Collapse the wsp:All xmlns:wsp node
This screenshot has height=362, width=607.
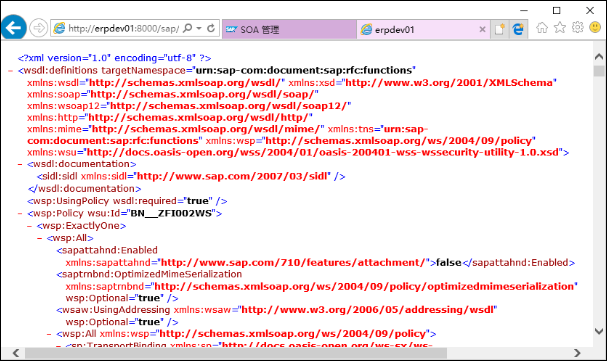[x=49, y=334]
